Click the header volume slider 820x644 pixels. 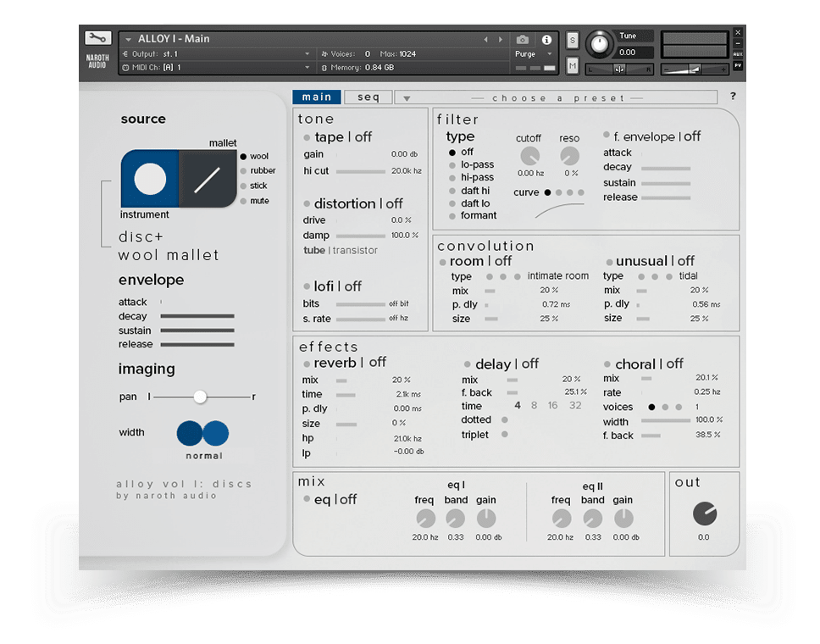pos(695,69)
